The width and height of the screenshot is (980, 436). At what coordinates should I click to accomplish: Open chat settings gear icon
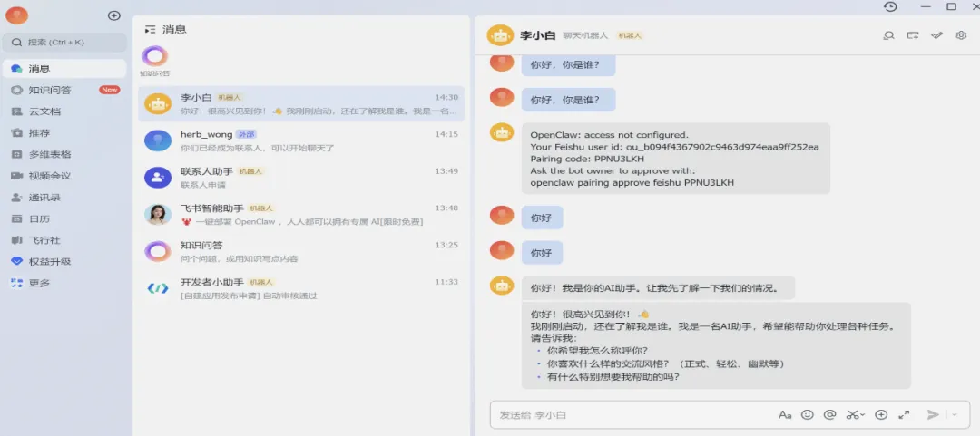point(961,35)
